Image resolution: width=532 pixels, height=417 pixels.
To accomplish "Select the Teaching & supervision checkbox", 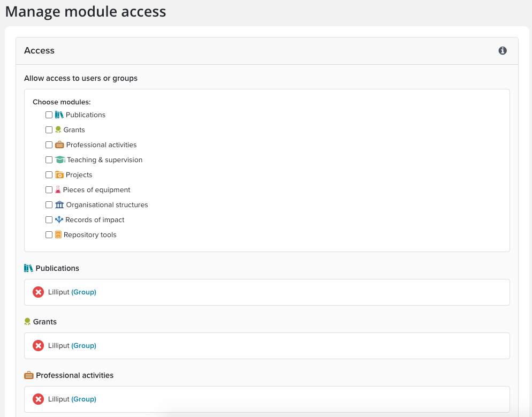I will (x=49, y=160).
